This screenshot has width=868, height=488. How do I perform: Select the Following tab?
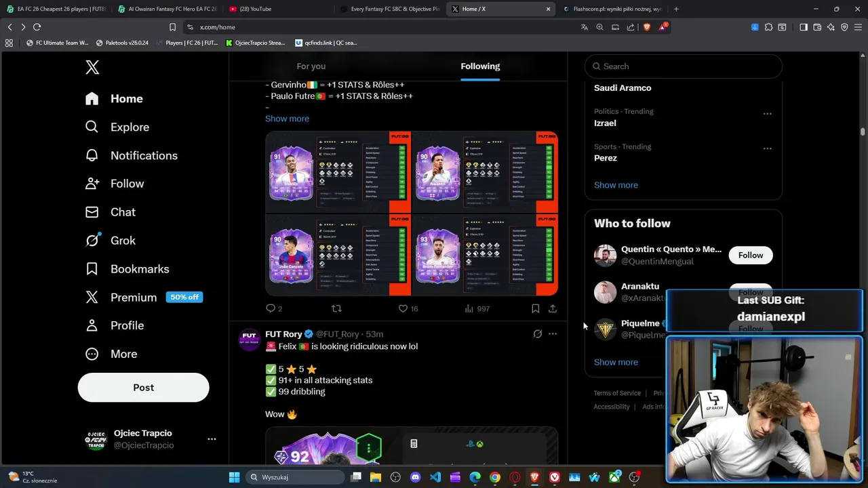[x=480, y=66]
